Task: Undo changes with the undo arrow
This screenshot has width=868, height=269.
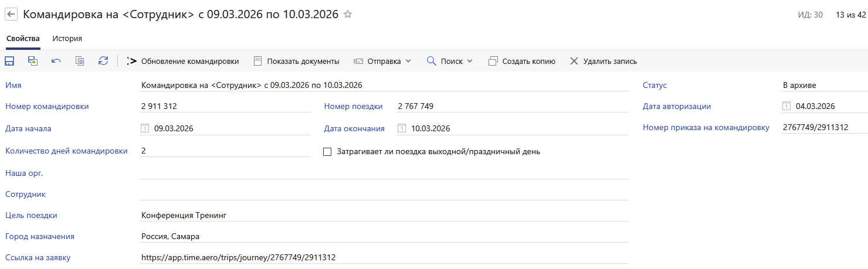Action: pos(56,61)
